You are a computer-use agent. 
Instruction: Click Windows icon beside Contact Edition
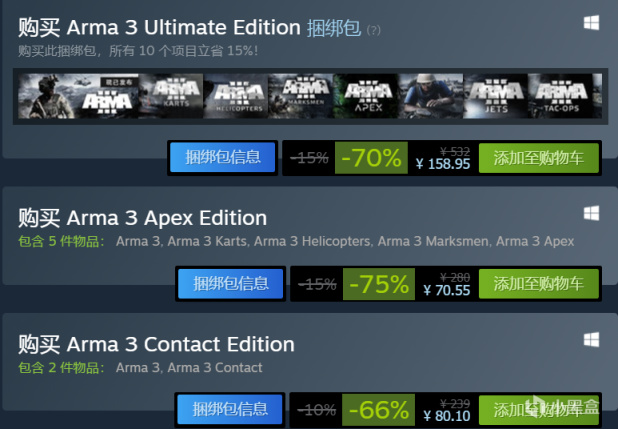click(x=591, y=340)
